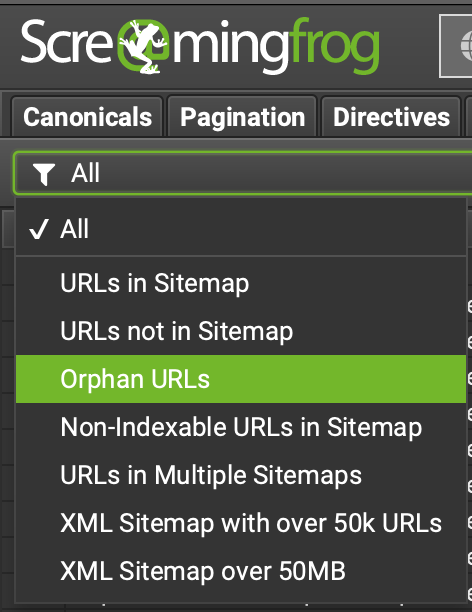Collapse the All filter dropdown
The width and height of the screenshot is (472, 612).
tap(243, 173)
